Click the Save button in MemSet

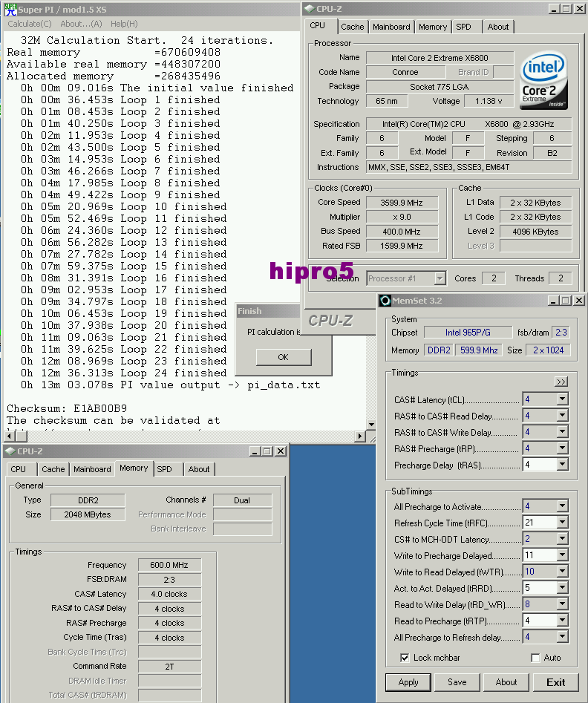[x=457, y=682]
